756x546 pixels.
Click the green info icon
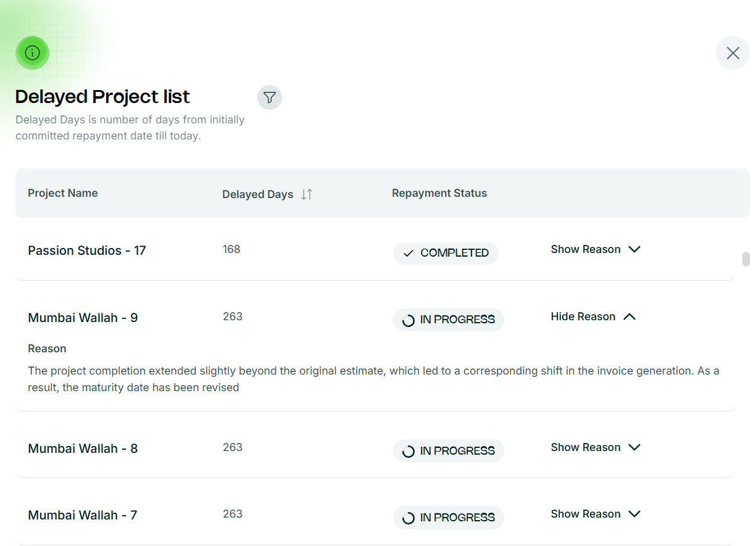click(32, 53)
